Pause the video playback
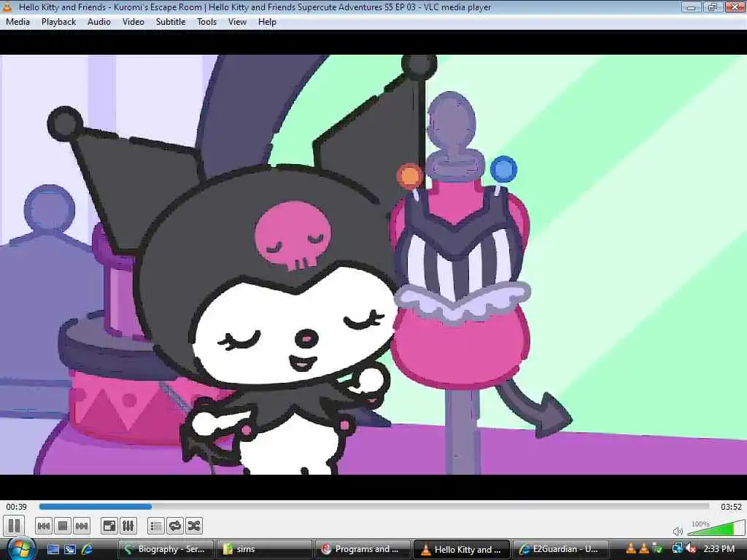Viewport: 747px width, 560px height. (x=15, y=526)
